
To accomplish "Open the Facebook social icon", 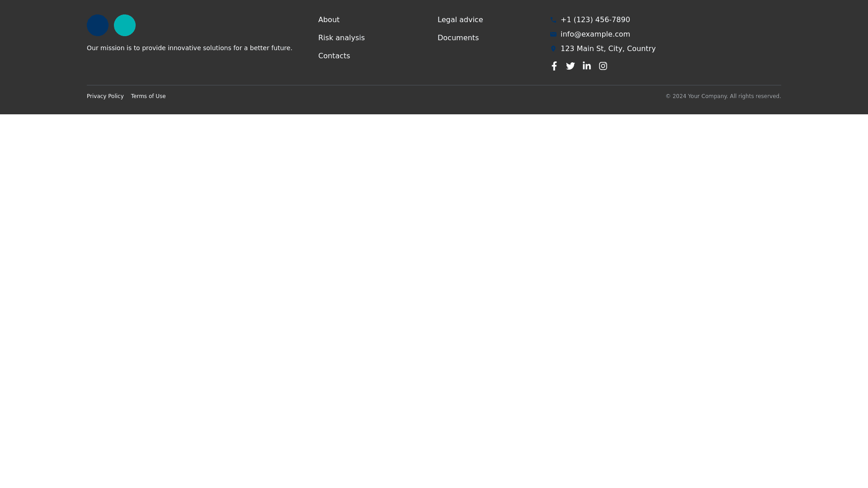I will (x=554, y=66).
